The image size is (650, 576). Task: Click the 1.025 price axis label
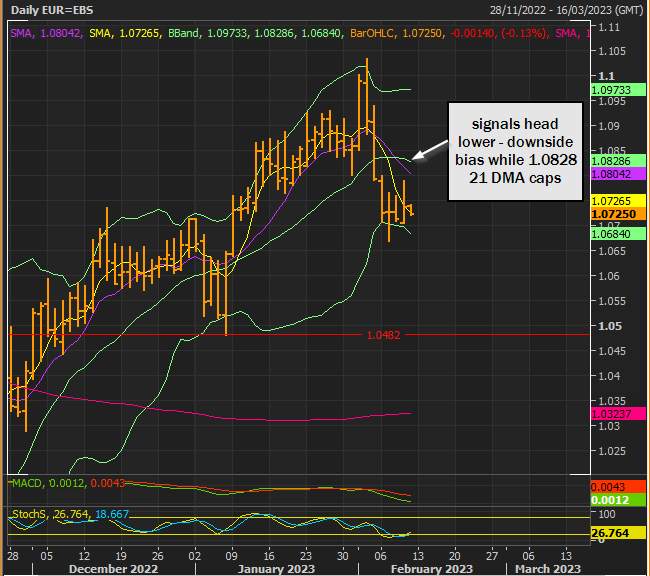[611, 450]
